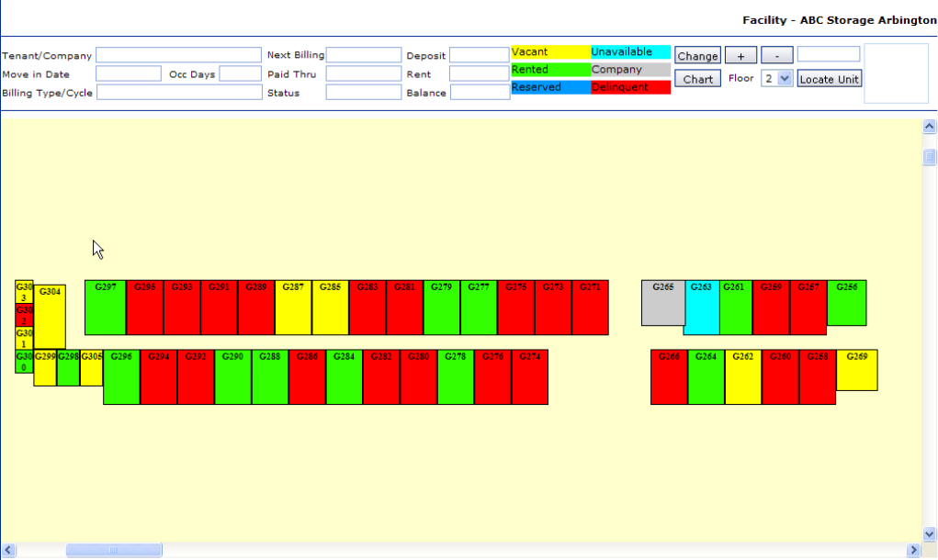This screenshot has width=938, height=560.
Task: Select the gray company unit G265
Action: [662, 303]
